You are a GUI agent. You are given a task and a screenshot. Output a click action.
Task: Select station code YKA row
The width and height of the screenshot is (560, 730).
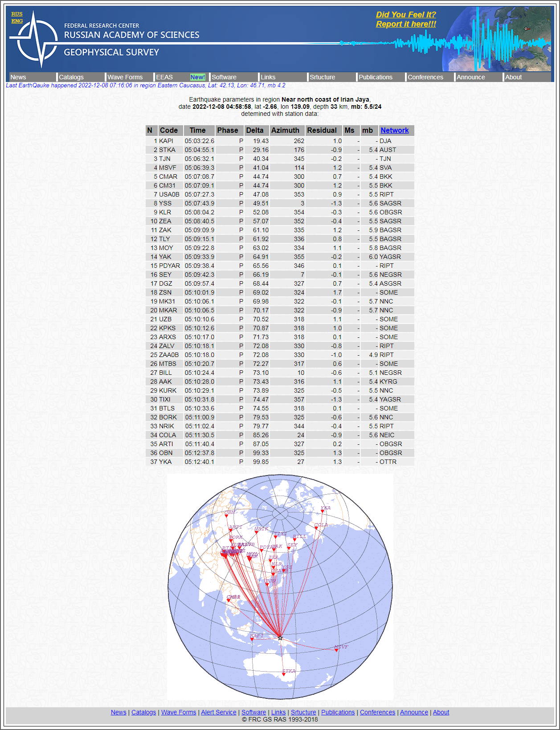coord(165,462)
